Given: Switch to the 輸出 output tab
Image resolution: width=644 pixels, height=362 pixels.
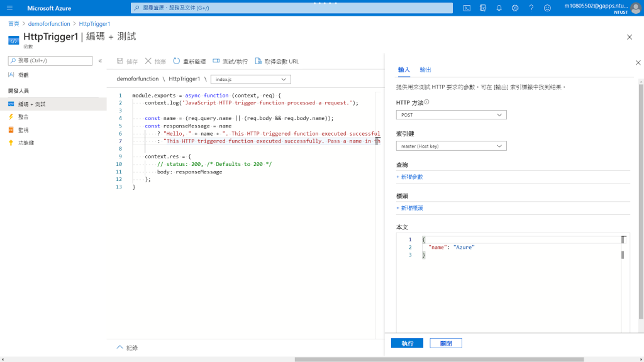Looking at the screenshot, I should 426,70.
